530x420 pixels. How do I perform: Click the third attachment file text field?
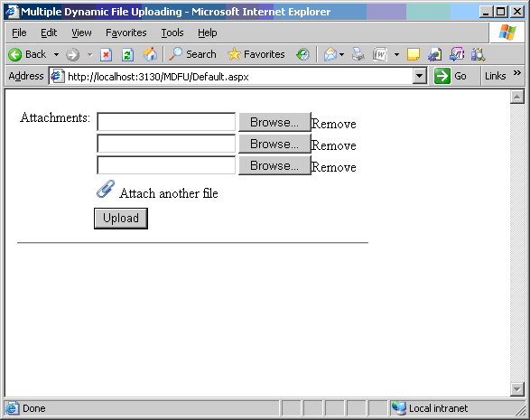coord(166,165)
